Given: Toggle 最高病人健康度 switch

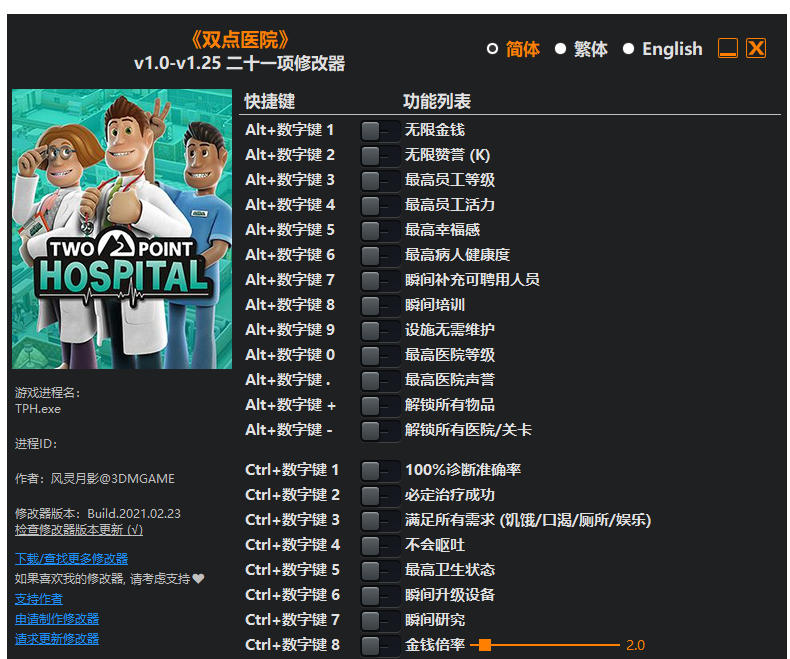Looking at the screenshot, I should 380,255.
